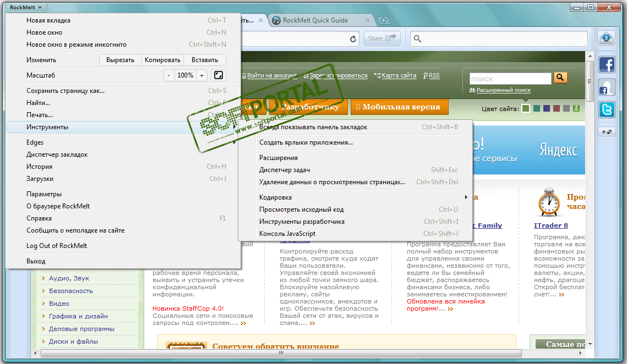This screenshot has width=627, height=364.
Task: Click Карта сайта link
Action: pos(399,75)
